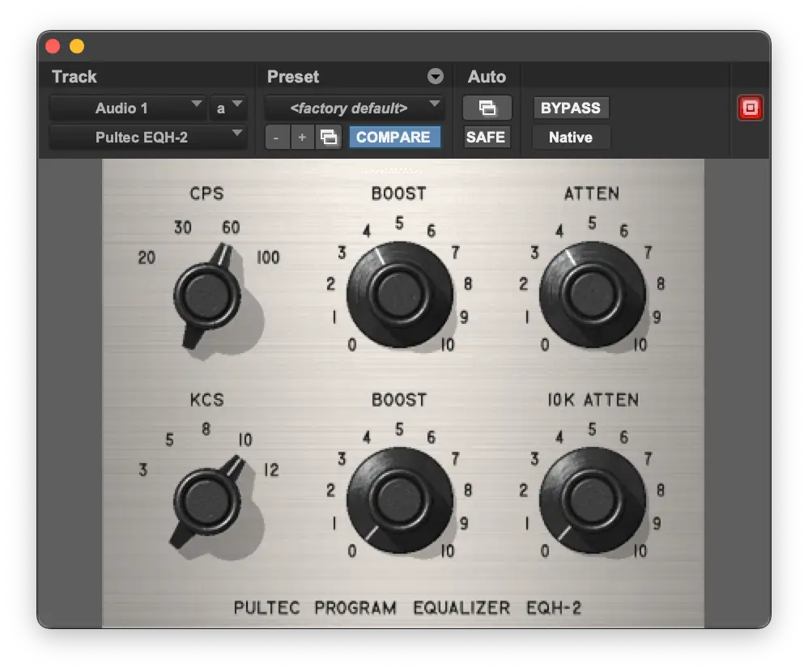The image size is (808, 672).
Task: Enable automation SAFE mode
Action: 486,138
